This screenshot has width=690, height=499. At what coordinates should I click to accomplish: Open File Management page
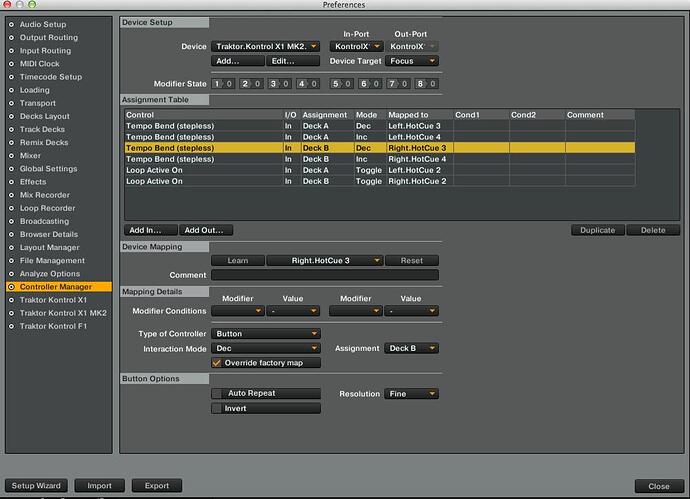pos(52,261)
